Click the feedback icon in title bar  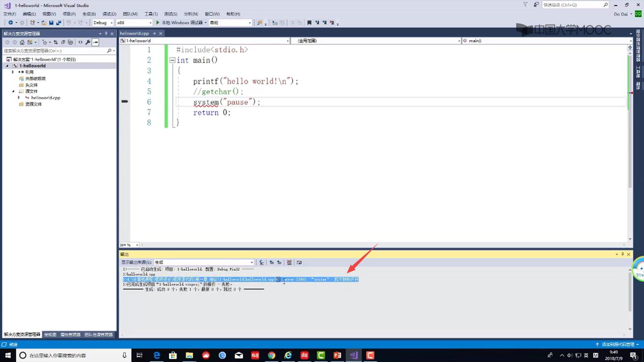[536, 5]
